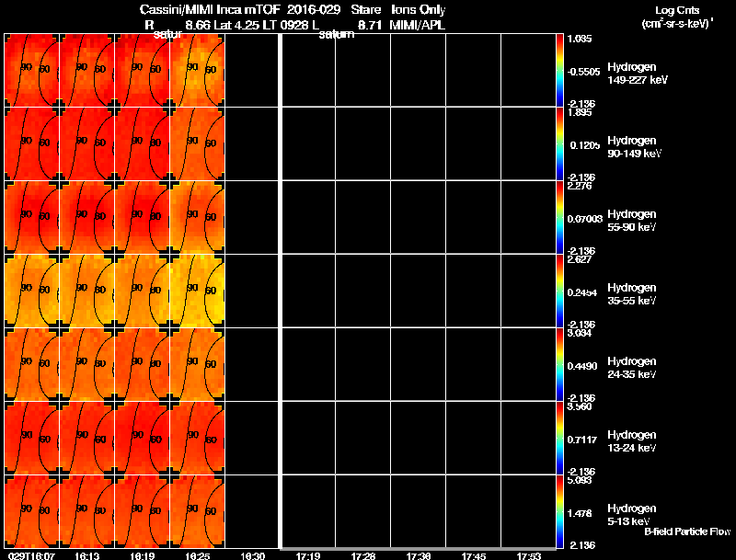Click the 'Hydrogen 90-149 keV' label
The image size is (736, 560).
pos(635,147)
